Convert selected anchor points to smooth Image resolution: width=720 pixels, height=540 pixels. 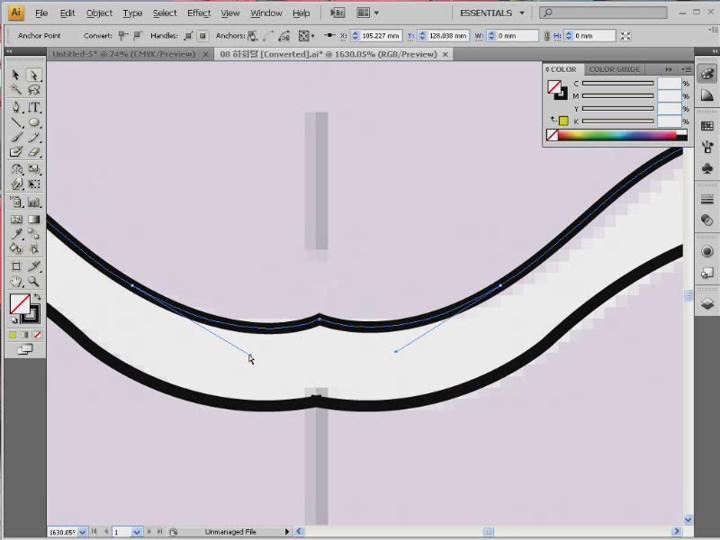(137, 35)
